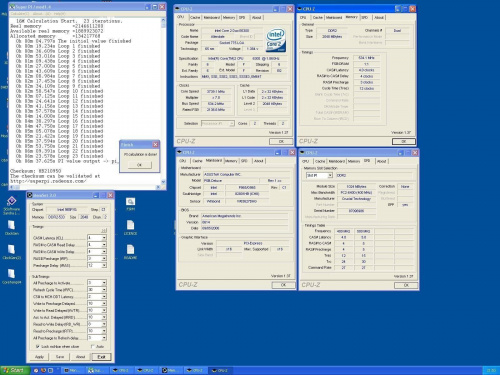Image resolution: width=500 pixels, height=375 pixels.
Task: Open the RAS# to CAS# Read Delay dropdown
Action: click(x=104, y=245)
